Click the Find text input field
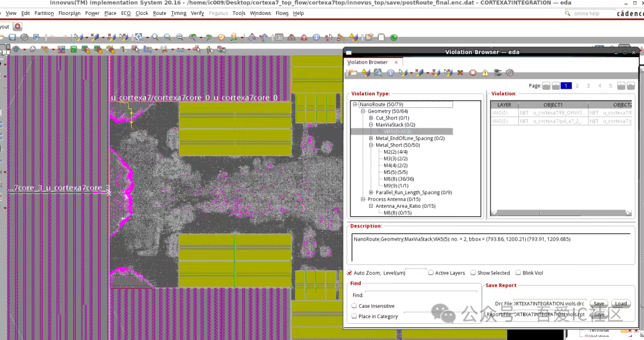644x340 pixels. click(422, 295)
